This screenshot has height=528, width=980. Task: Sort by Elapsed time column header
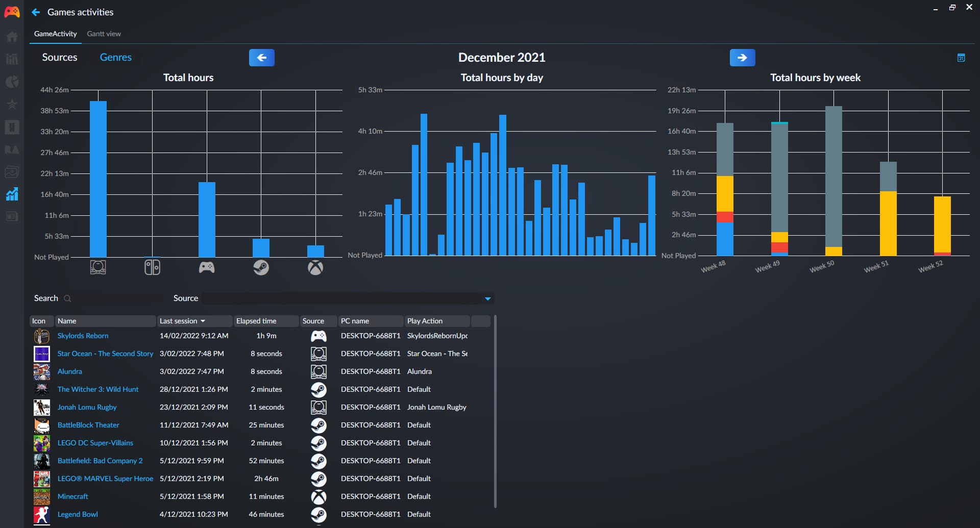(266, 321)
